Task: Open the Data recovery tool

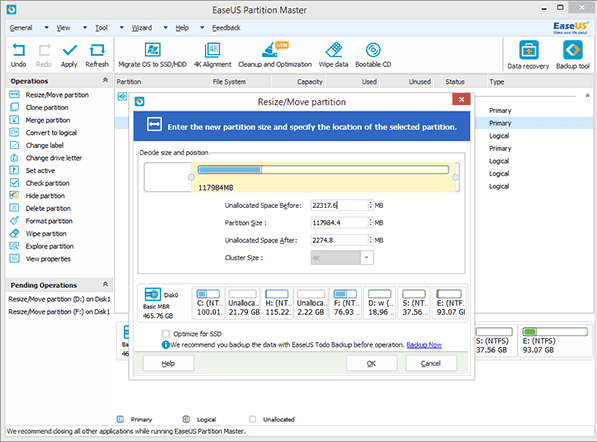Action: pos(529,50)
